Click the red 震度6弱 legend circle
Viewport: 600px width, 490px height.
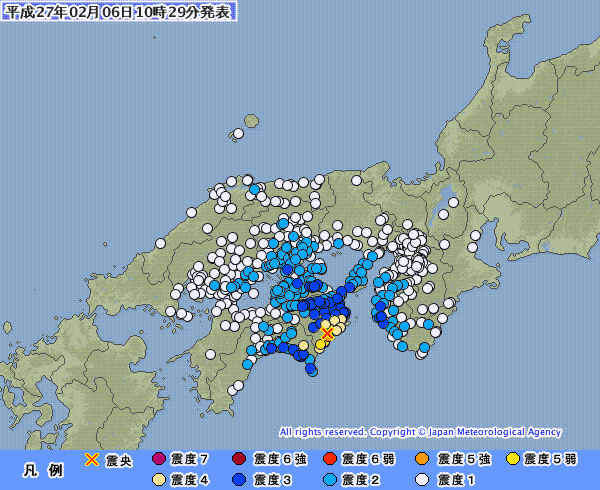[330, 459]
